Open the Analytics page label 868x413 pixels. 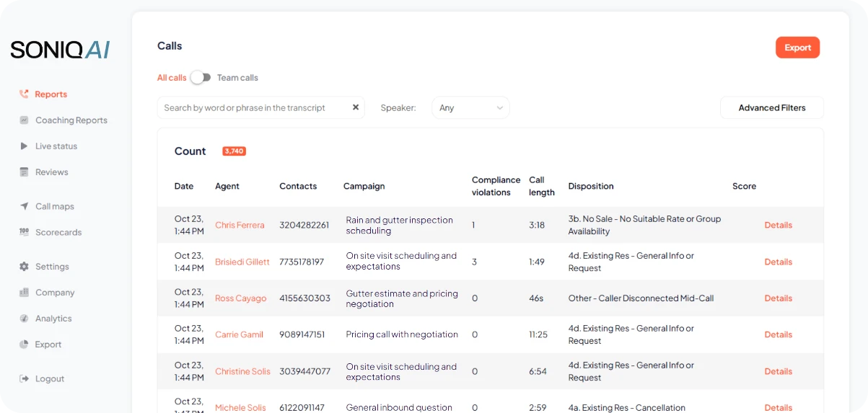click(53, 318)
